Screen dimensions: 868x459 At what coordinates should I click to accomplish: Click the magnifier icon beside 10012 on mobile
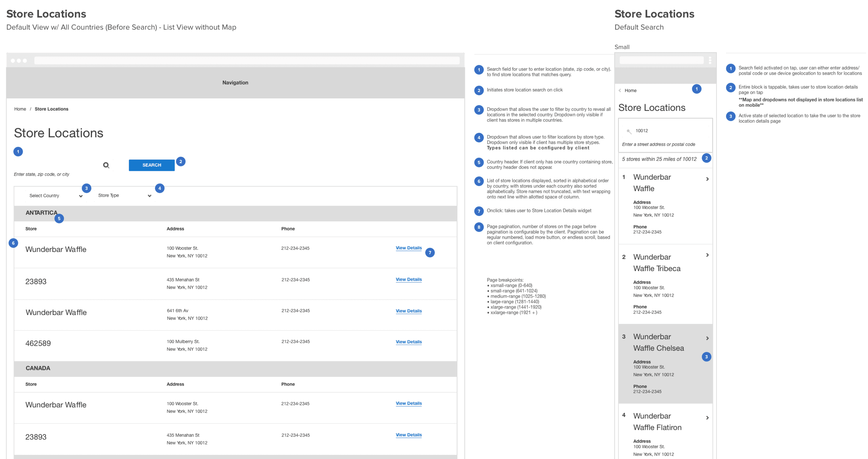tap(629, 131)
